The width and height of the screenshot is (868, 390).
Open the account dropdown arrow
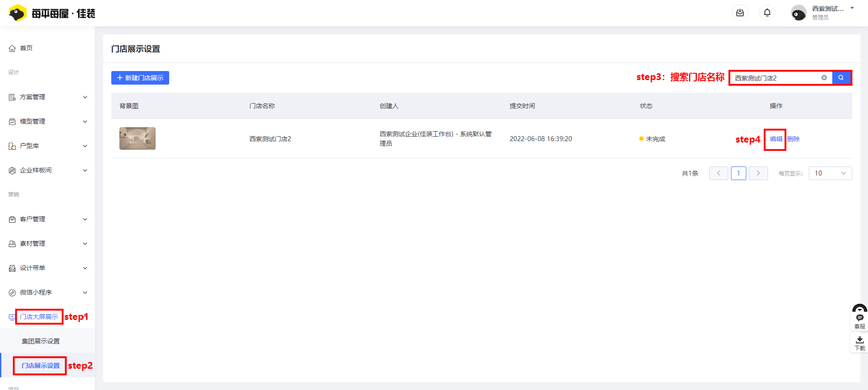point(852,8)
